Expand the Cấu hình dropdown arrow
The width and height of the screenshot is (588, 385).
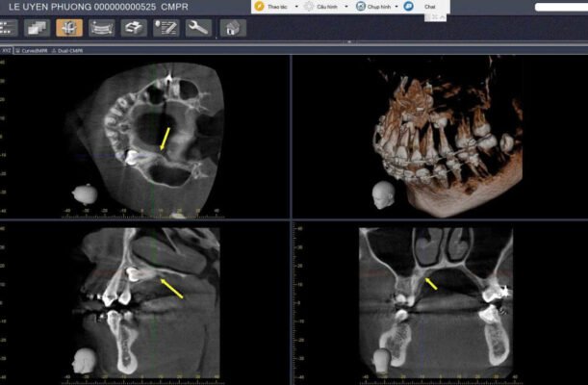pyautogui.click(x=346, y=6)
